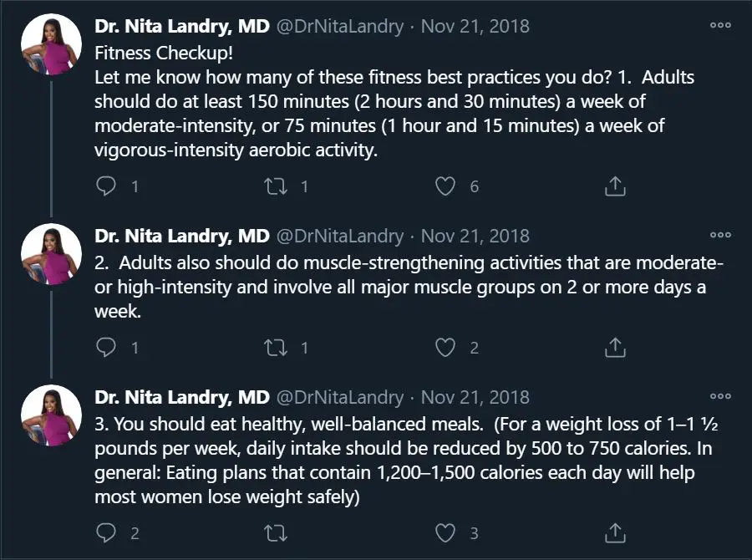Viewport: 752px width, 560px height.
Task: Reply to the muscle-strengthening tweet
Action: (x=106, y=348)
